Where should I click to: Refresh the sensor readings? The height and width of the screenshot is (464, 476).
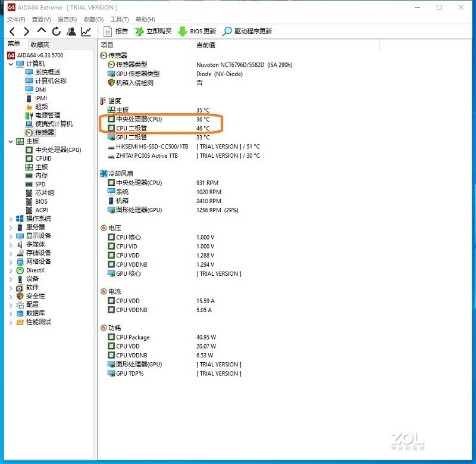point(56,32)
